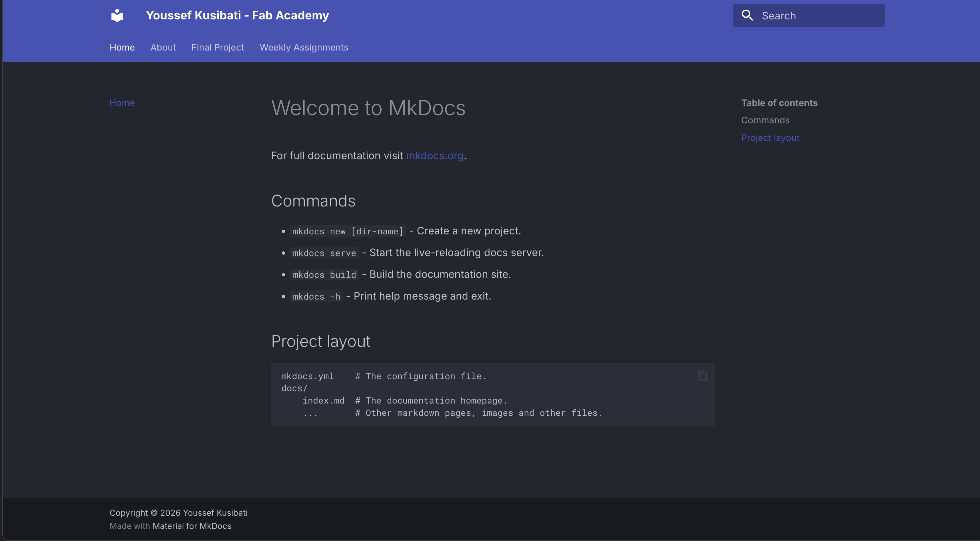This screenshot has height=541, width=980.
Task: Jump to Project layout via table of contents
Action: click(770, 137)
